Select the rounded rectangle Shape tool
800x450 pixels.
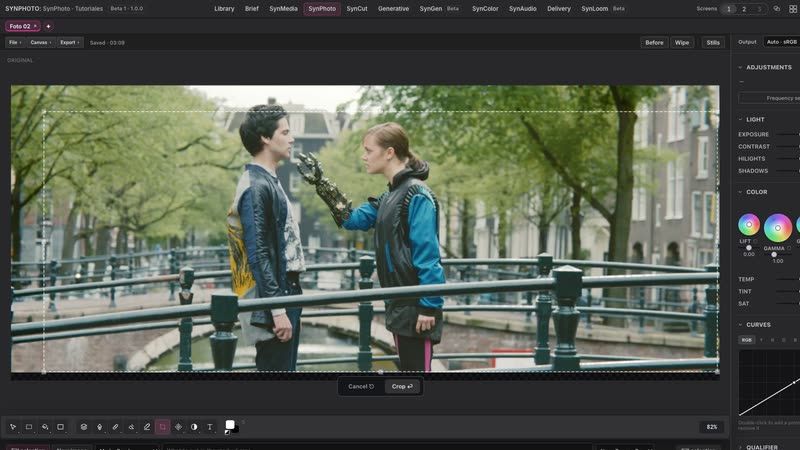[61, 427]
